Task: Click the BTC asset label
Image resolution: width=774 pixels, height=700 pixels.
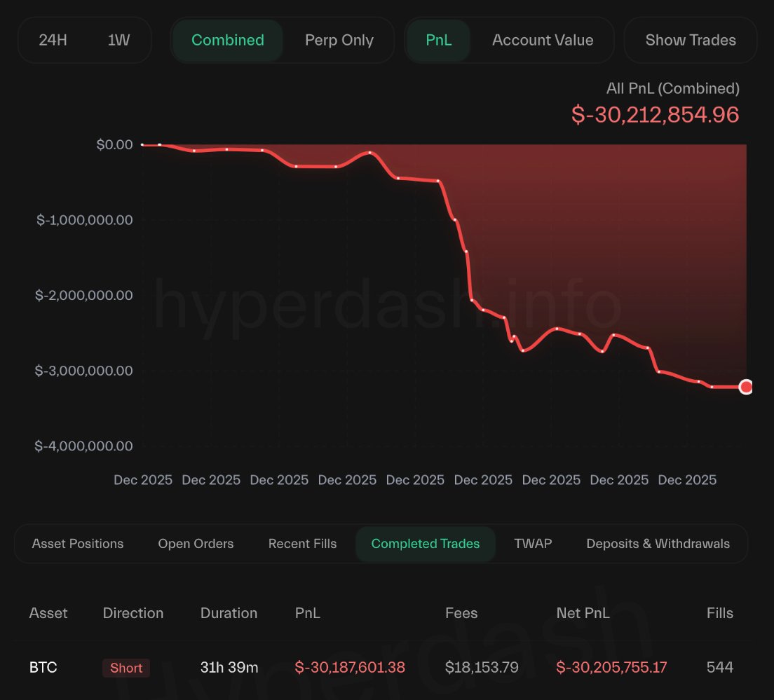Action: [43, 667]
